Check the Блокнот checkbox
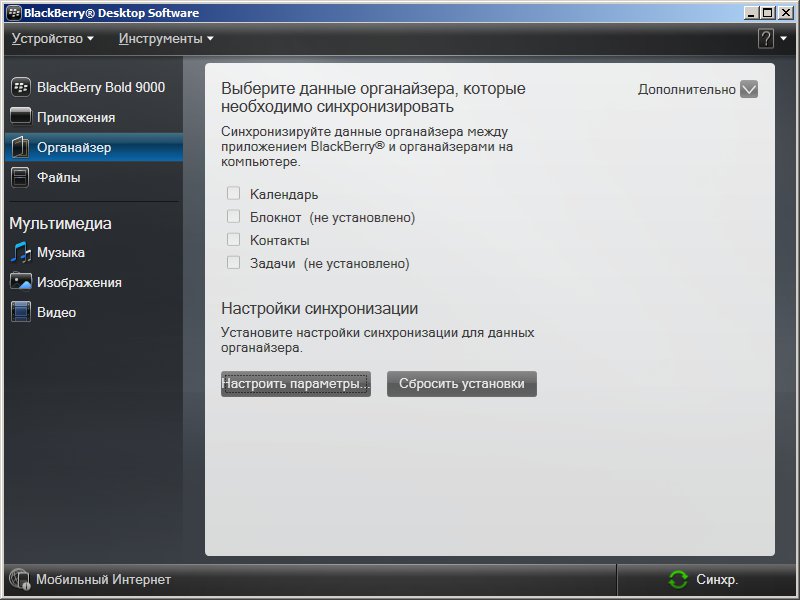Image resolution: width=800 pixels, height=600 pixels. click(x=233, y=217)
